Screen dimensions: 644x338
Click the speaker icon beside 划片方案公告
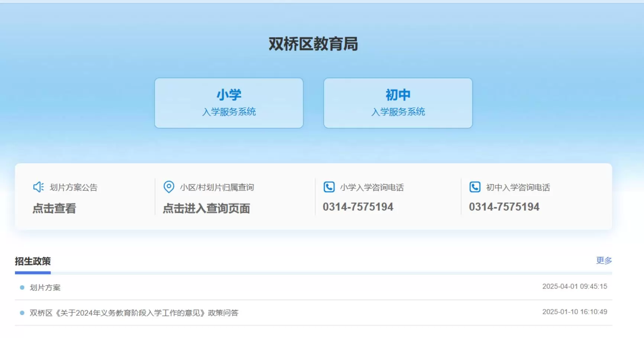(38, 187)
